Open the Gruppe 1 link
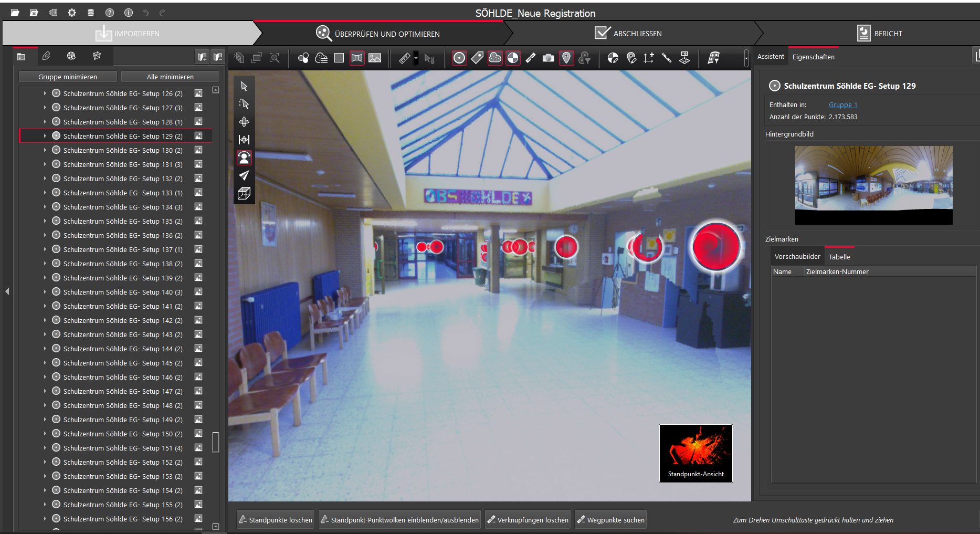 click(x=842, y=105)
